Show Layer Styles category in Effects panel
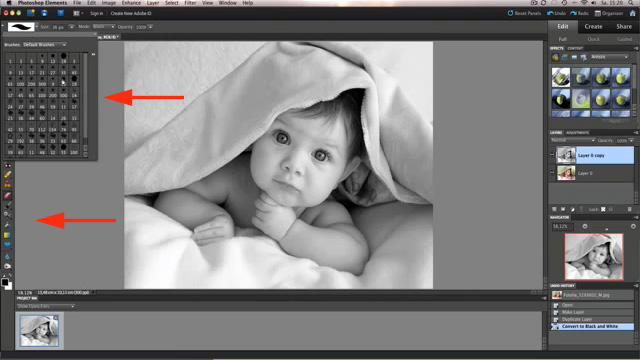 click(x=564, y=58)
